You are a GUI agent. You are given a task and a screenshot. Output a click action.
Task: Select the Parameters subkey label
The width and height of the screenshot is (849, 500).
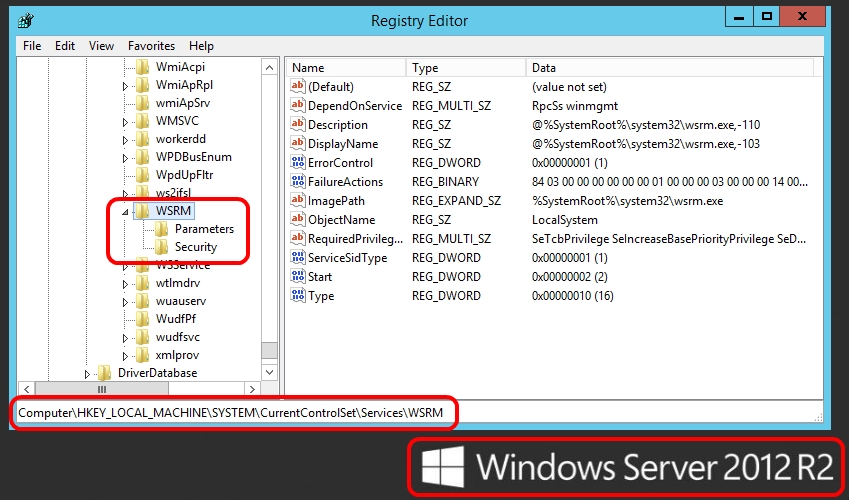click(204, 229)
